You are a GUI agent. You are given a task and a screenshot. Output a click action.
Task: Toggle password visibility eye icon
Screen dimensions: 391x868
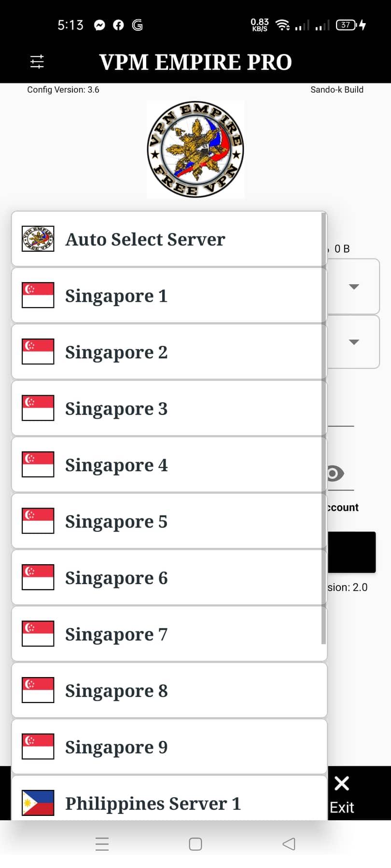coord(335,474)
